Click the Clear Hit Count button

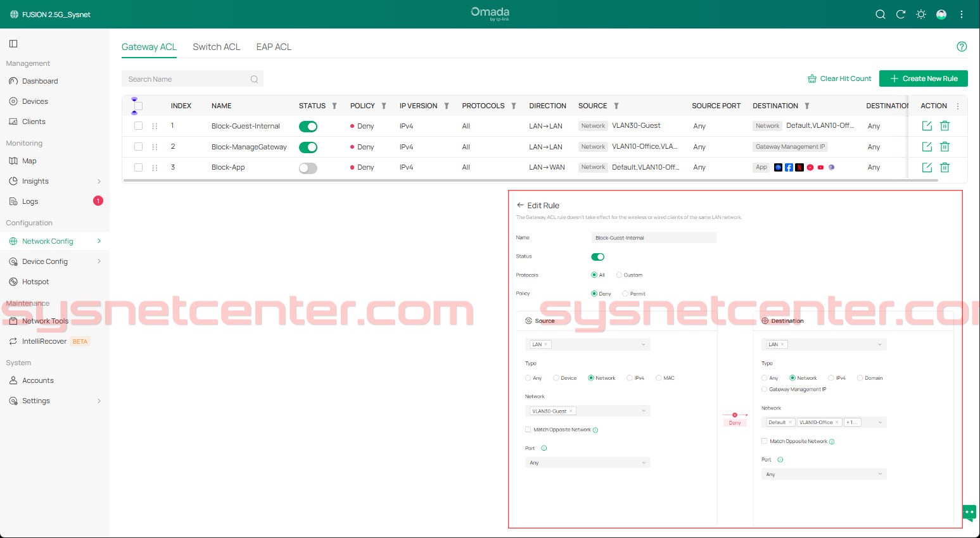pos(839,78)
